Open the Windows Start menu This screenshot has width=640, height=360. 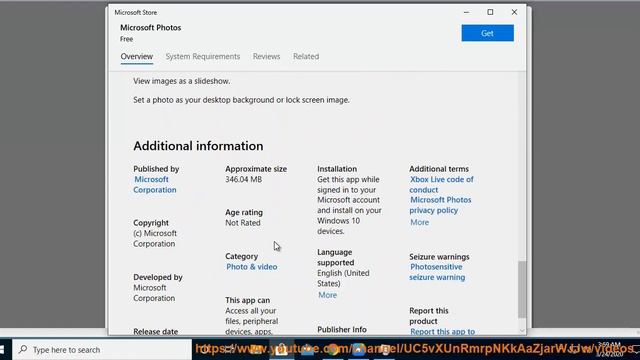(3, 349)
